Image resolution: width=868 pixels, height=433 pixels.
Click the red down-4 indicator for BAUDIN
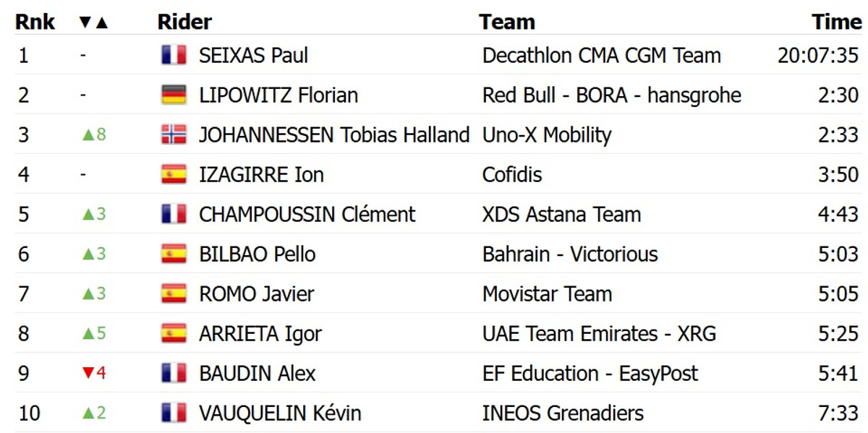tap(94, 374)
